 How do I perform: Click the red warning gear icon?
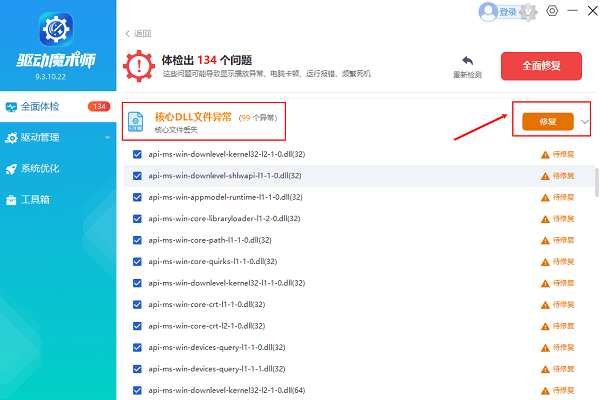pyautogui.click(x=139, y=66)
